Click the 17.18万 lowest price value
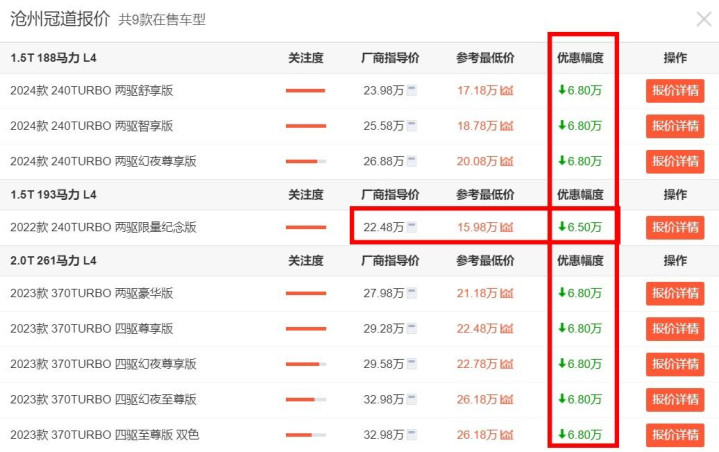The image size is (719, 452). click(477, 90)
